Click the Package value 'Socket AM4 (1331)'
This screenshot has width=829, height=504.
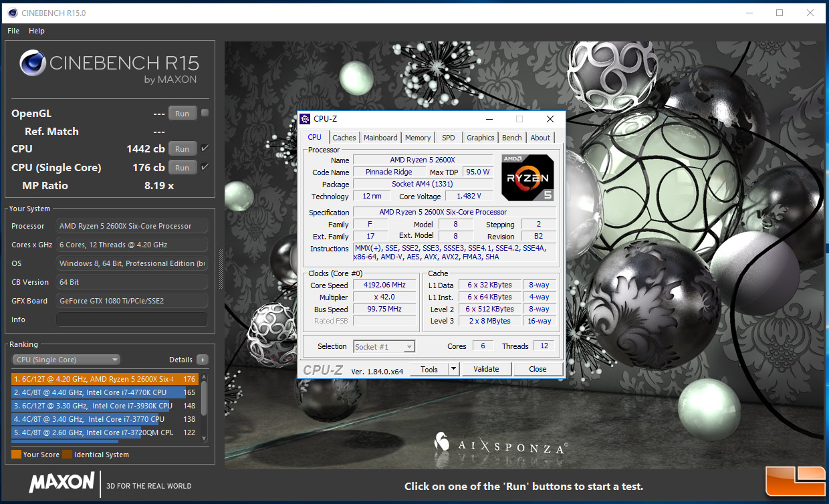click(x=425, y=184)
